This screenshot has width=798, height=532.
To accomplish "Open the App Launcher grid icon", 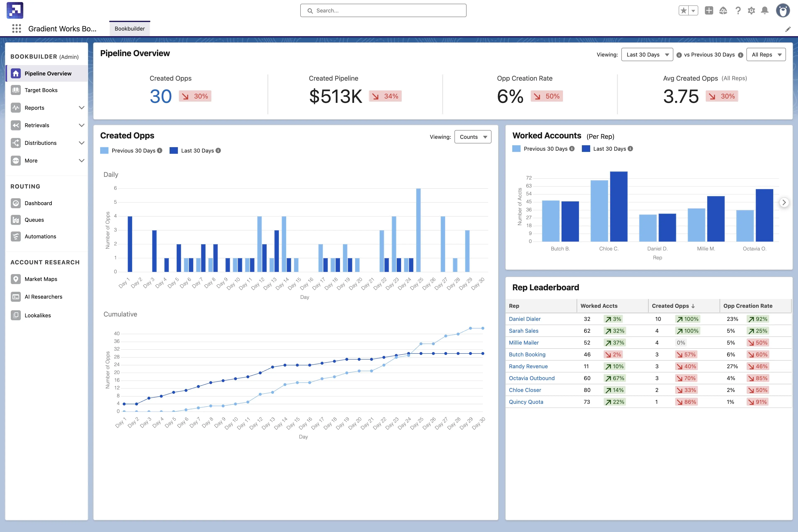I will (x=16, y=28).
